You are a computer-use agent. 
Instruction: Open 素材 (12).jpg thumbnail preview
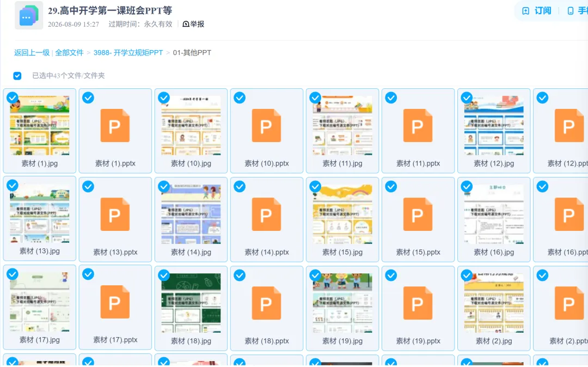point(494,125)
